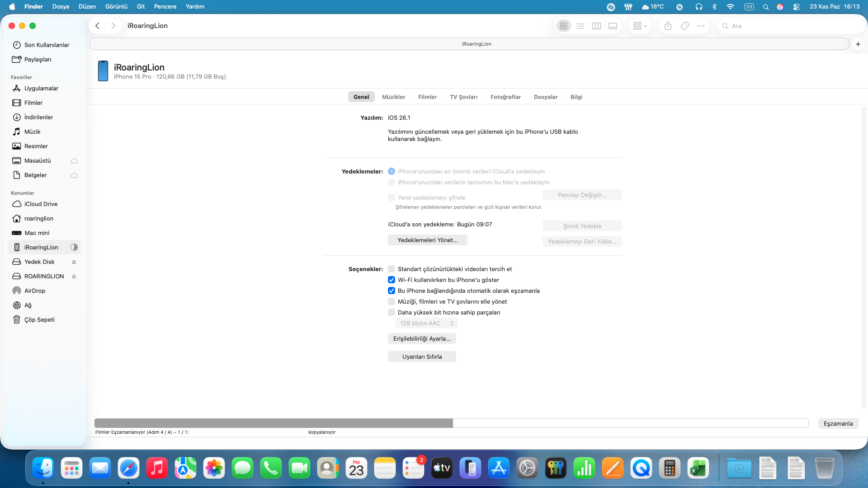Switch to the Müzikler tab

[x=393, y=97]
